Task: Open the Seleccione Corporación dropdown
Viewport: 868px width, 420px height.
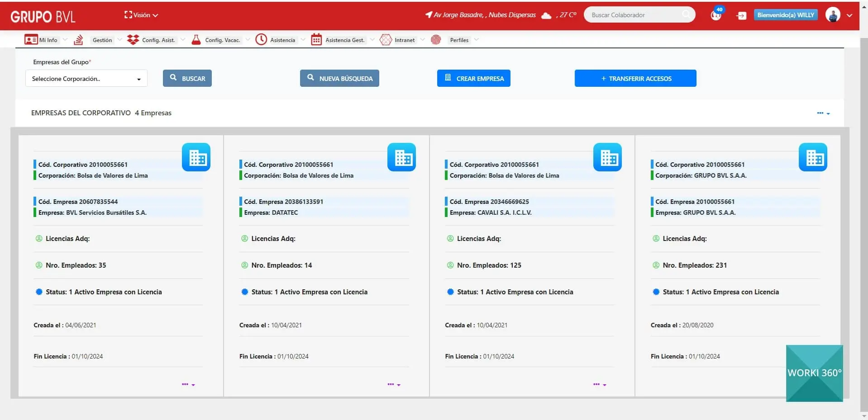Action: tap(86, 79)
